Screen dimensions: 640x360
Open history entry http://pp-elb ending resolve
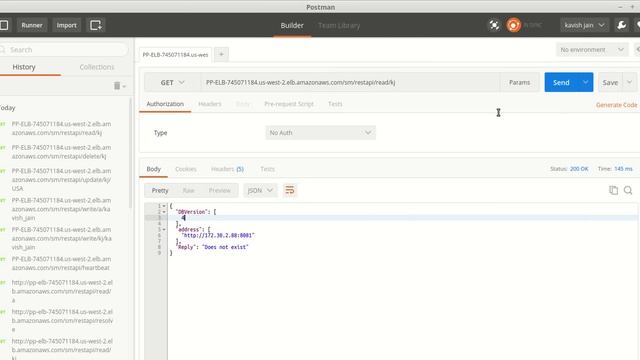tap(62, 320)
